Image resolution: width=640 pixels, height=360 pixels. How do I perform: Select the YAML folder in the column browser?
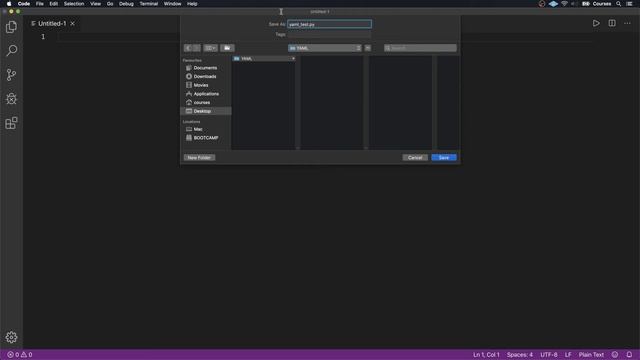pos(264,59)
